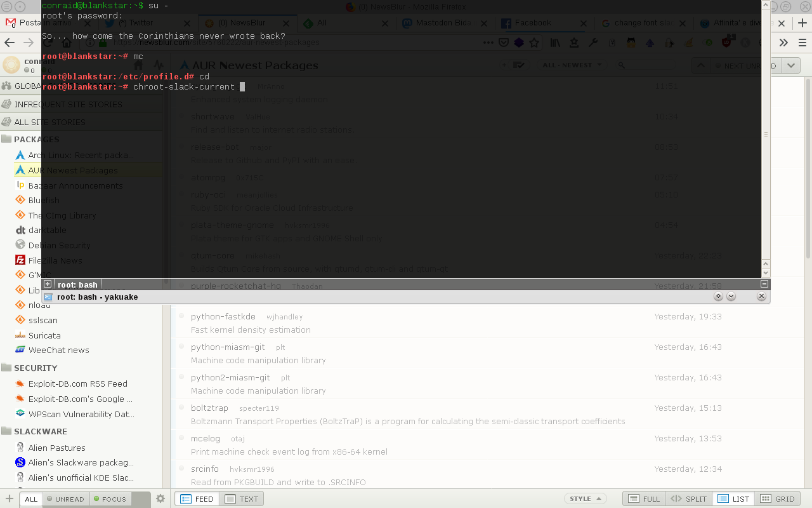The image size is (812, 508).
Task: Open Firefox Library from the toolbar
Action: click(556, 43)
